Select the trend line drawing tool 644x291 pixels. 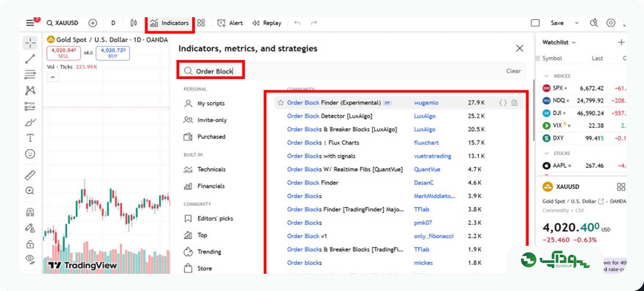click(x=30, y=59)
